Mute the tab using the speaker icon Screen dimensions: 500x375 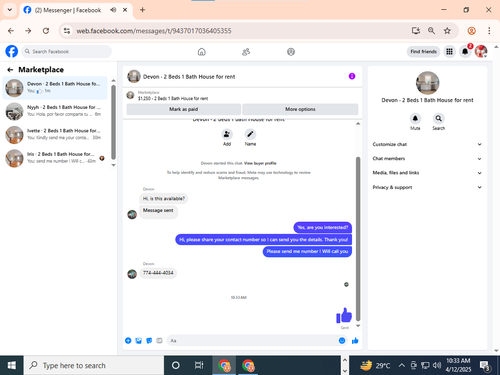(113, 10)
